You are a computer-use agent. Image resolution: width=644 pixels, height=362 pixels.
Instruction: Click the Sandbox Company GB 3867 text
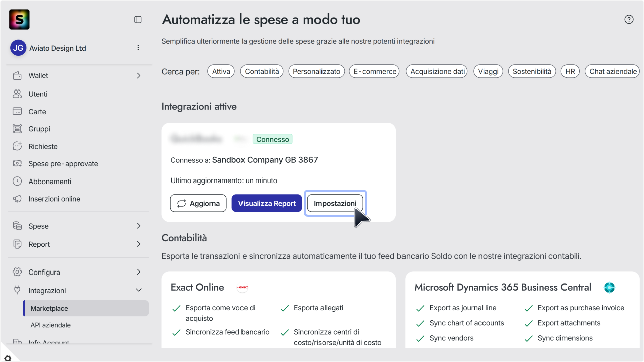click(265, 160)
